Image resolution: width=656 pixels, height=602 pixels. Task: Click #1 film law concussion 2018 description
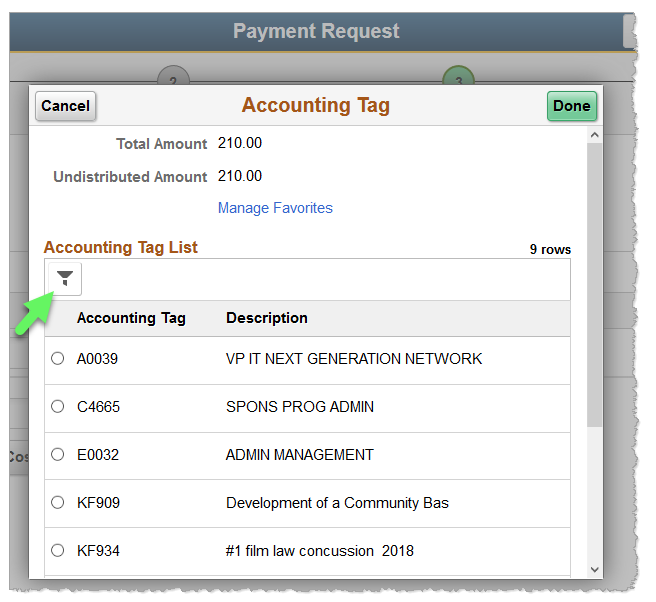click(x=320, y=551)
